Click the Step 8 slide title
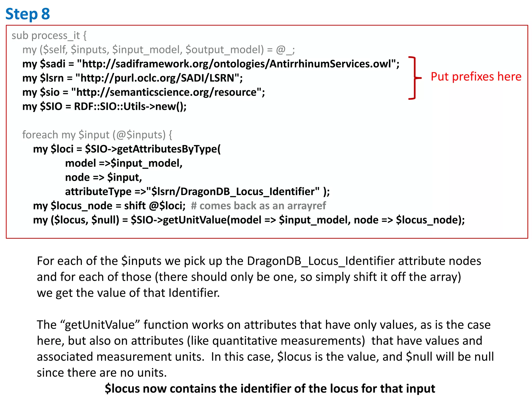Image resolution: width=532 pixels, height=399 pixels. tap(28, 14)
